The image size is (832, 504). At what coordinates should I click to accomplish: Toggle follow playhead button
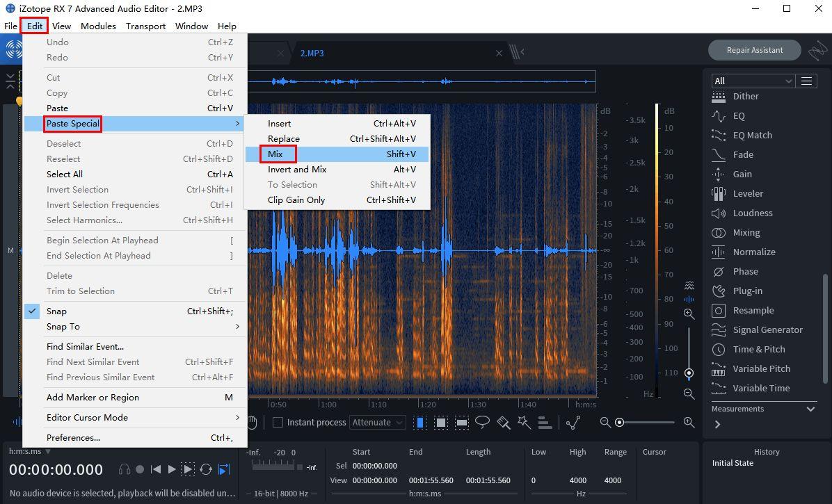(x=224, y=469)
